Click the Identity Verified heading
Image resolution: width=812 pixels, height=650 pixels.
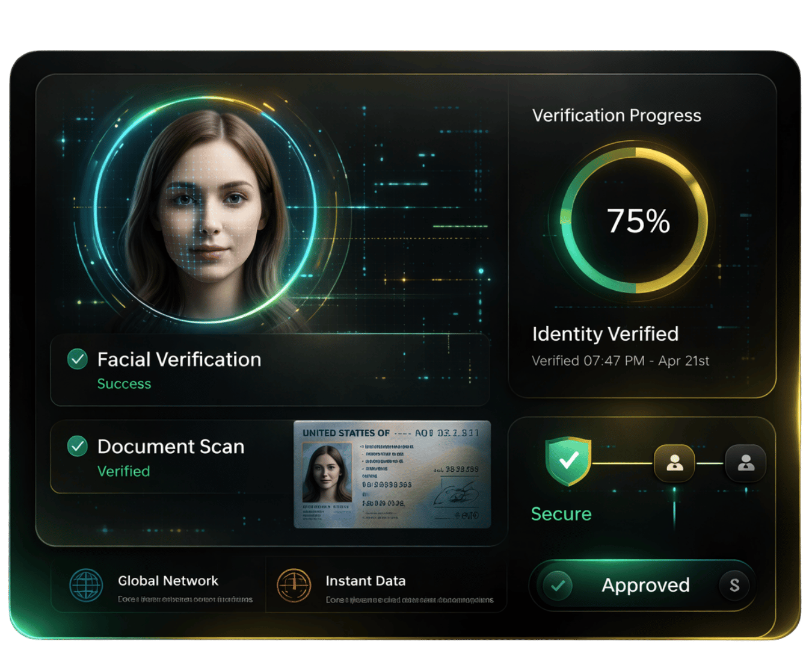605,334
